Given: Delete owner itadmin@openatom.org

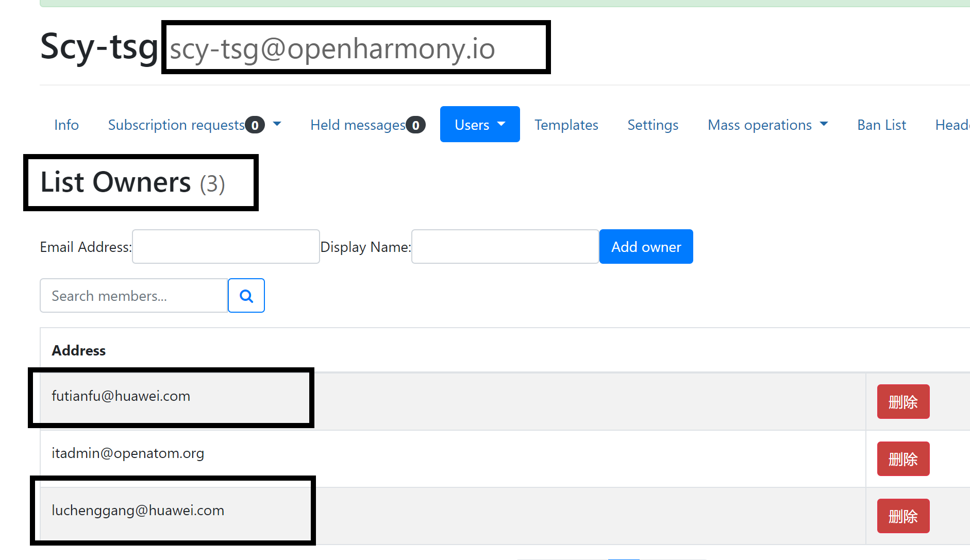Looking at the screenshot, I should 904,459.
